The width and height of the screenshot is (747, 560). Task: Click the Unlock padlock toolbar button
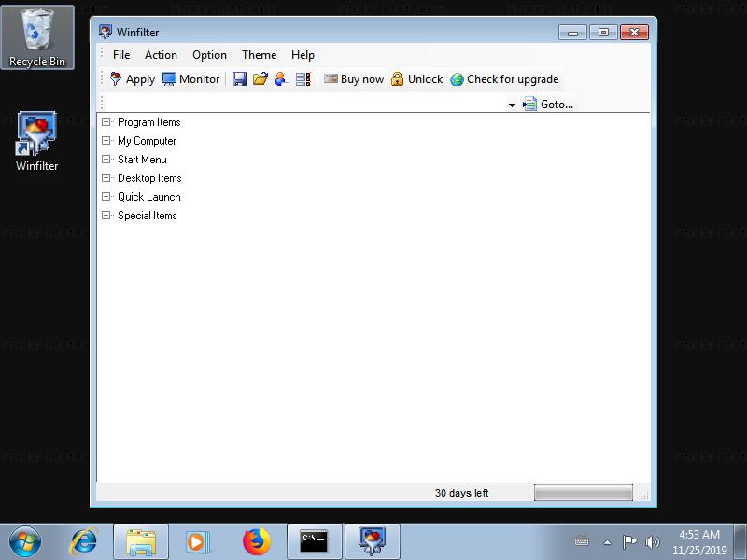[x=416, y=79]
